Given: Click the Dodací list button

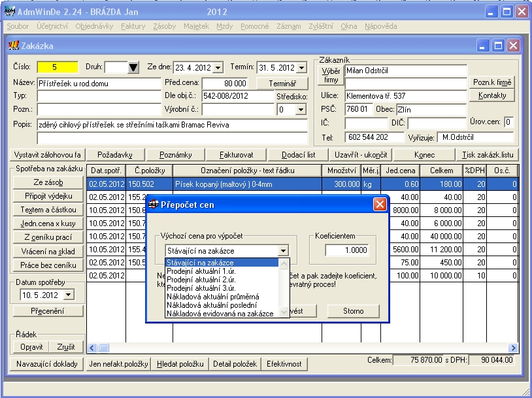Looking at the screenshot, I should (x=298, y=155).
